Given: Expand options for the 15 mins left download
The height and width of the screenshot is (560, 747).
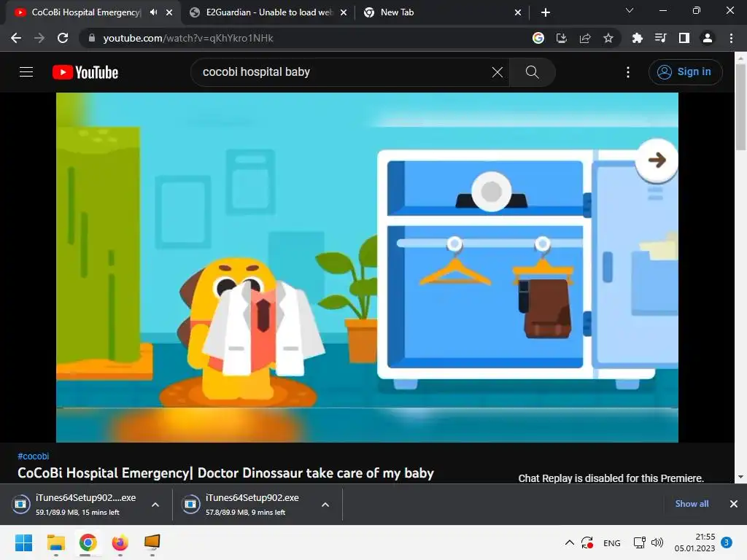Looking at the screenshot, I should coord(155,505).
